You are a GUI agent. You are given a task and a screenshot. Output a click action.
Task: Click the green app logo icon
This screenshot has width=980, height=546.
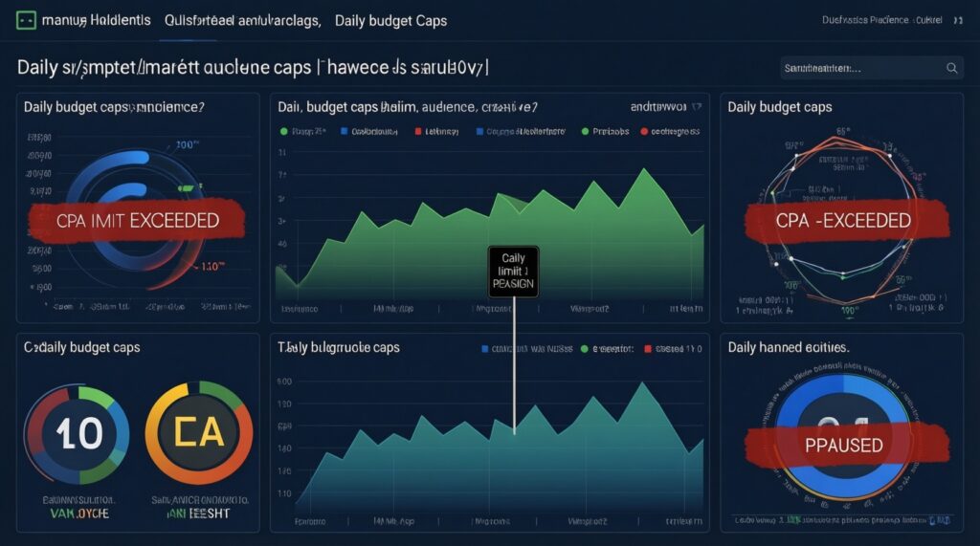pyautogui.click(x=26, y=20)
